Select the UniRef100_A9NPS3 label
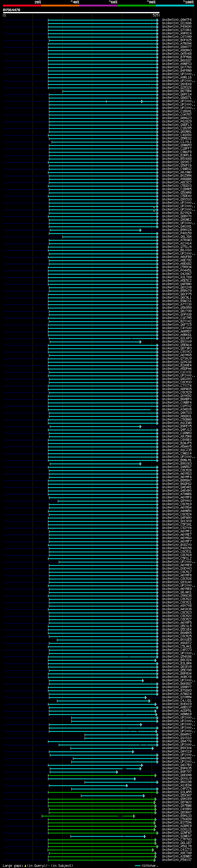The height and width of the screenshot is (868, 197). pos(177,64)
